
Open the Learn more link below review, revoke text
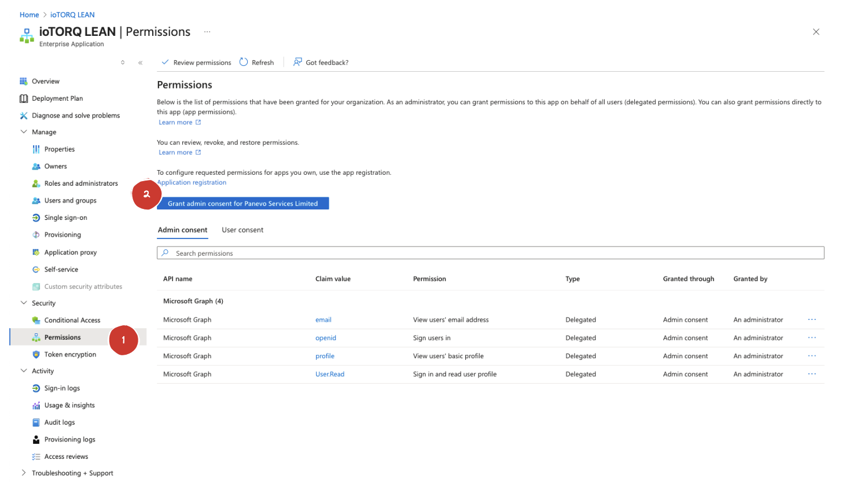coord(179,152)
